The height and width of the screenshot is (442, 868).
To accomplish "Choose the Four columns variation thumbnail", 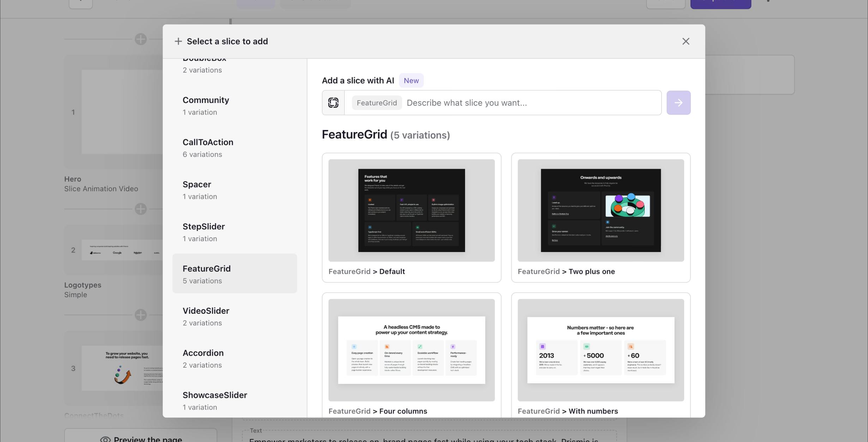I will (411, 350).
